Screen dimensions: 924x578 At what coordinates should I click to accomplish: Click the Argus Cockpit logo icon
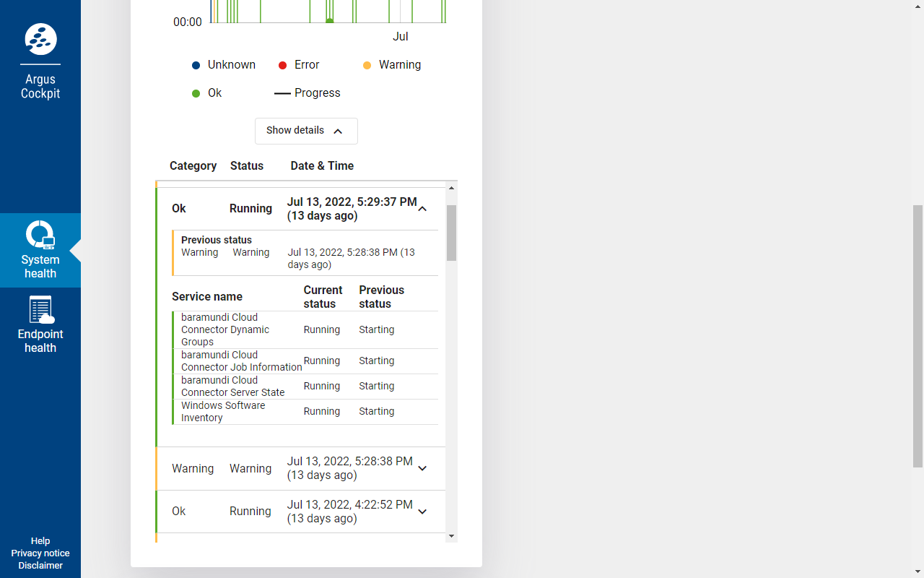(40, 40)
